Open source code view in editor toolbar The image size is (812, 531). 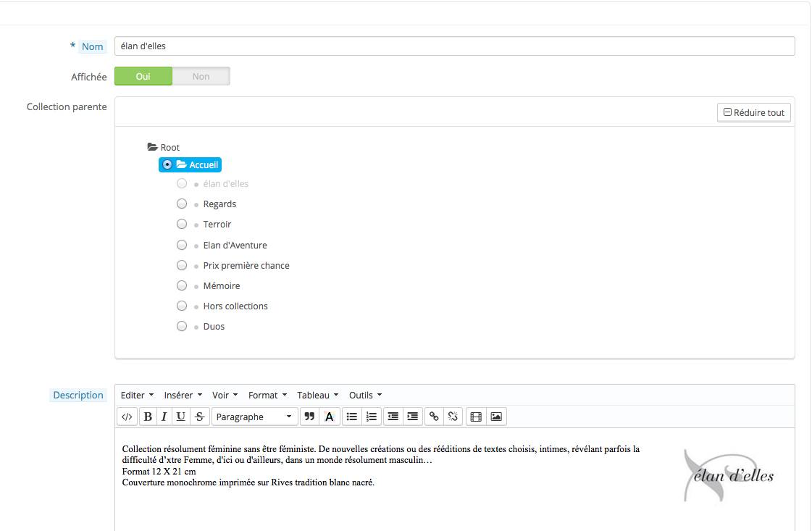127,417
